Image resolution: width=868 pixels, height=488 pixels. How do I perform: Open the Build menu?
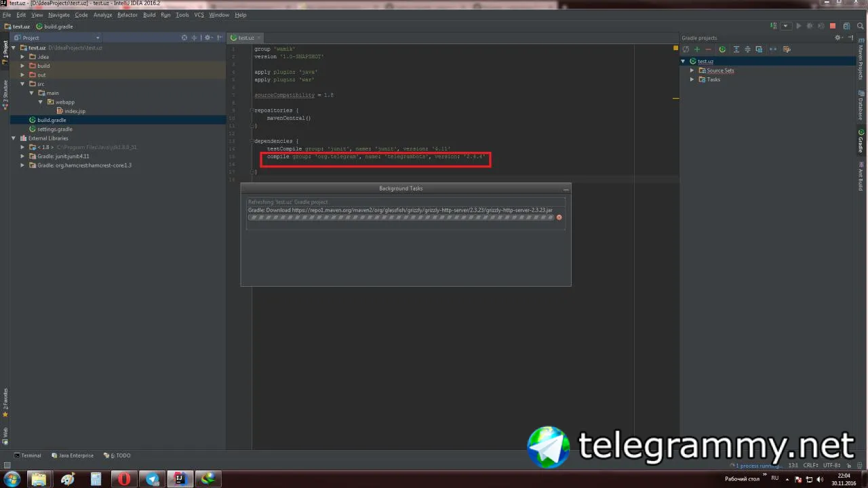[149, 15]
